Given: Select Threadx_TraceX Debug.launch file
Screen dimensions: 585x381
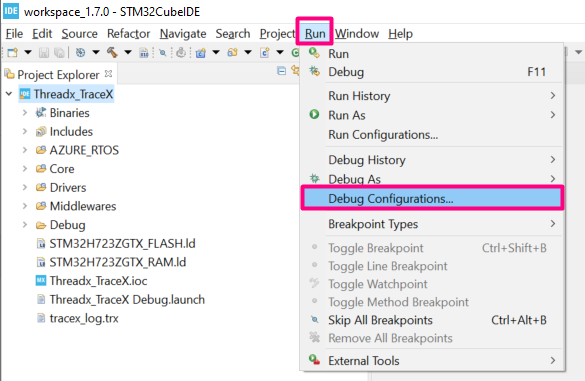Looking at the screenshot, I should click(x=127, y=299).
